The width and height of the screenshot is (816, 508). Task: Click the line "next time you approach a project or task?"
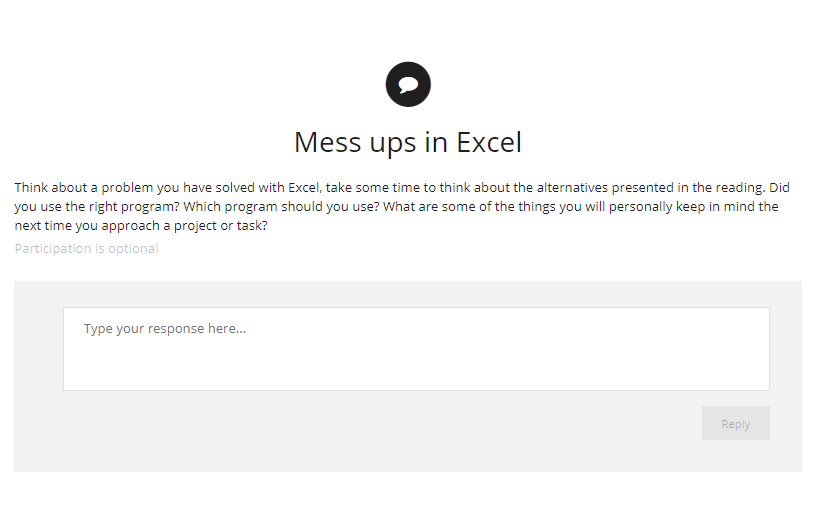(141, 226)
